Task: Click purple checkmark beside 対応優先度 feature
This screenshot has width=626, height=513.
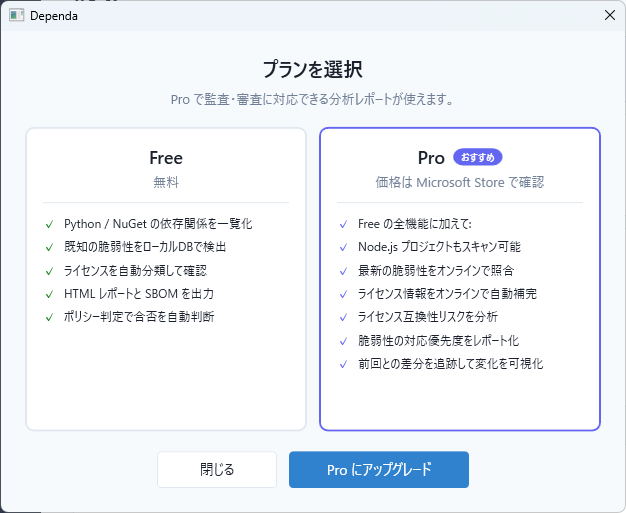Action: (x=343, y=341)
